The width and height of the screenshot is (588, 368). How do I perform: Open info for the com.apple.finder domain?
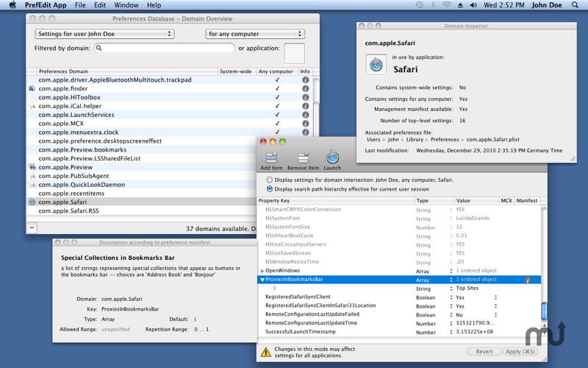(x=306, y=88)
